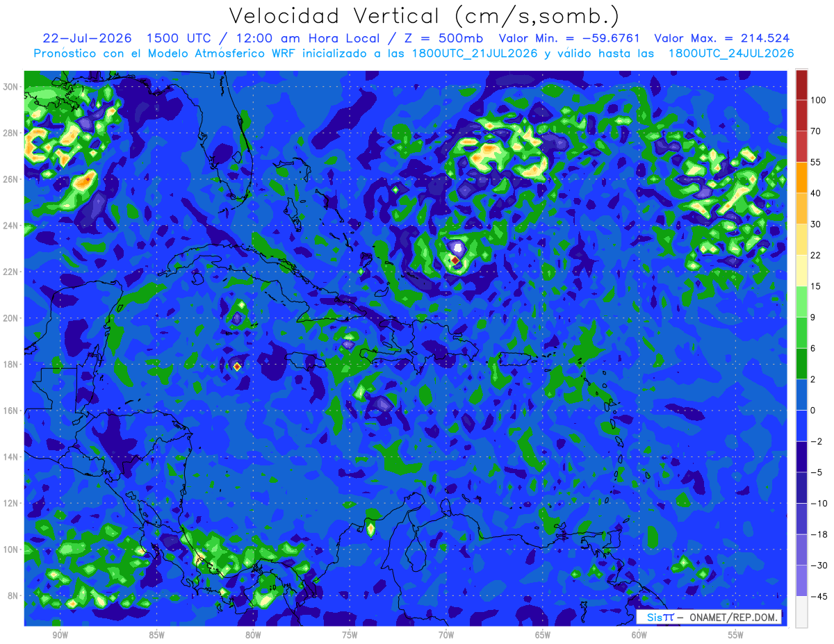This screenshot has height=644, width=834.
Task: Click the '60W' longitude label
Action: click(x=639, y=635)
